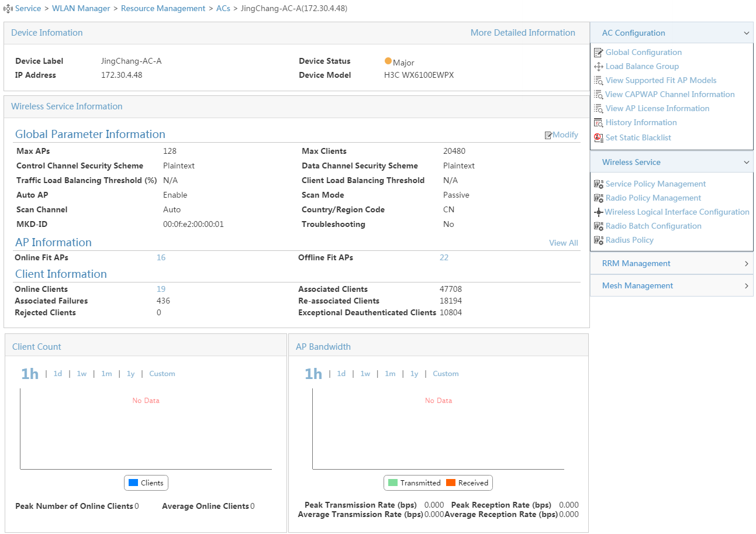
Task: Collapse the AC Configuration panel chevron
Action: point(746,33)
